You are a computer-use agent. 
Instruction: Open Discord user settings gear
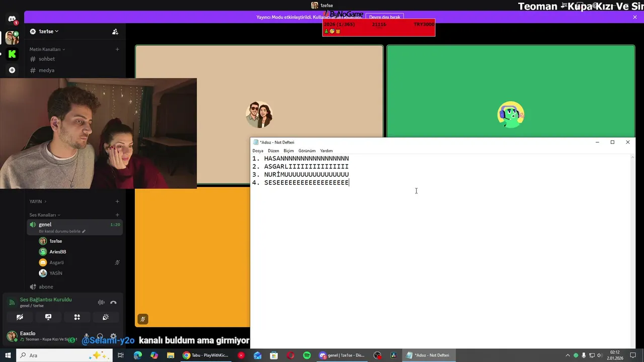point(113,336)
